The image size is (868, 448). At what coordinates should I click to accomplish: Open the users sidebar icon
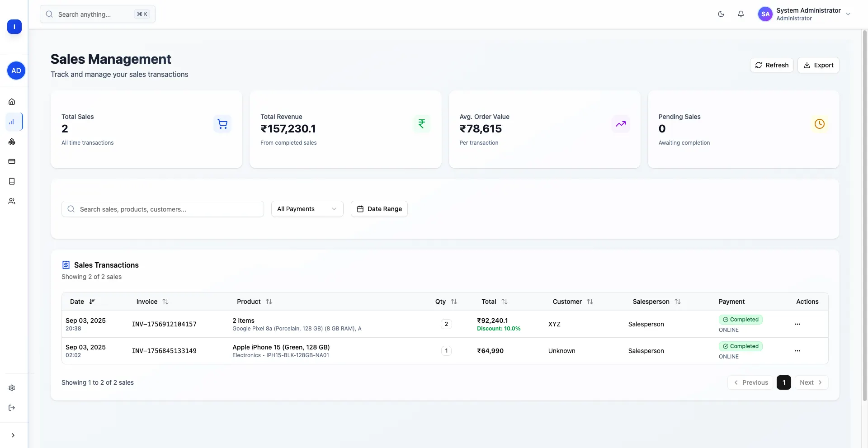[12, 201]
